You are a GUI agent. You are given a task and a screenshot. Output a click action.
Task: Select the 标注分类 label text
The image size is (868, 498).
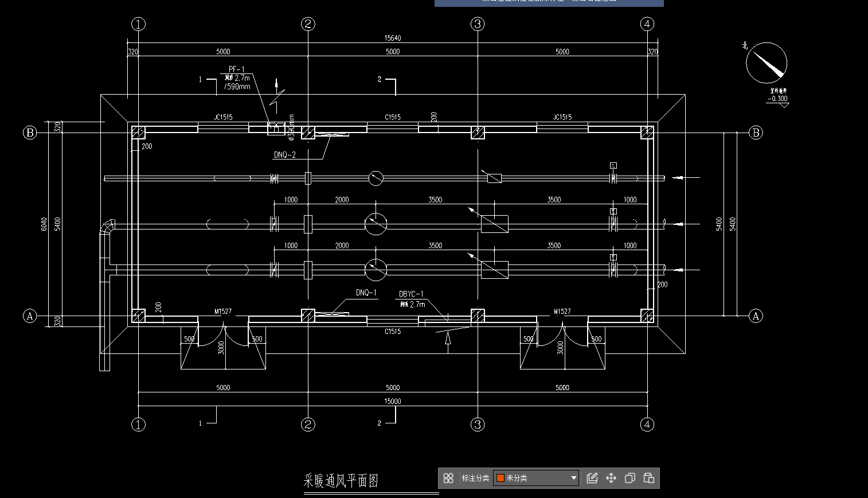coord(475,478)
